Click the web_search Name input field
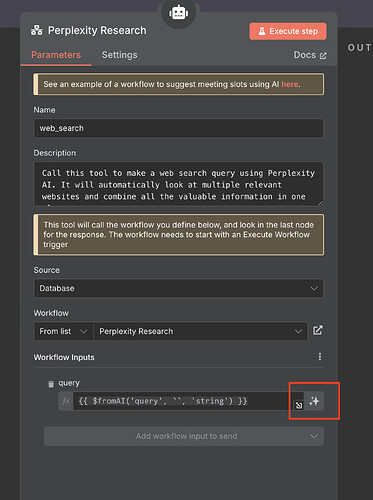 [x=178, y=128]
